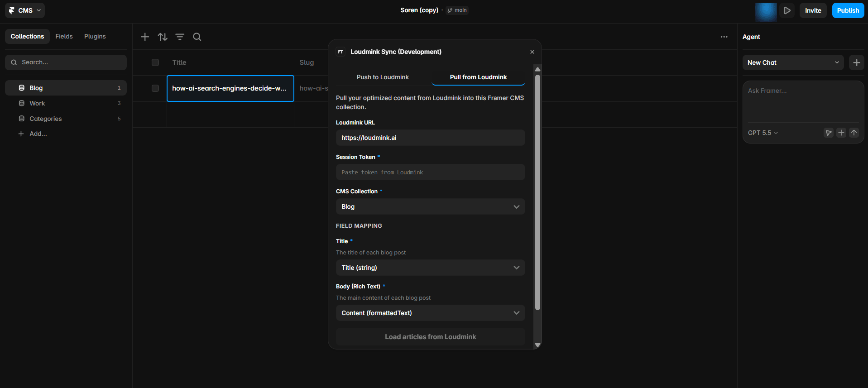Send the Agent message with up arrow
868x388 pixels.
point(854,133)
